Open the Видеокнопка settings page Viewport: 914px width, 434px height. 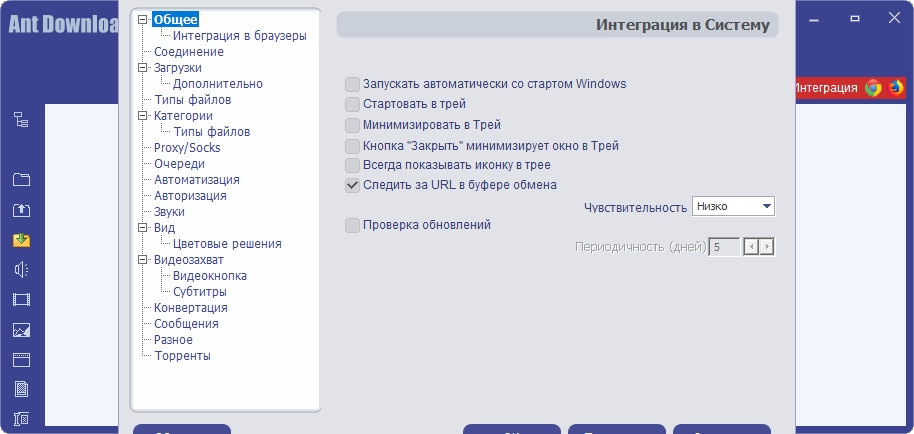tap(210, 276)
